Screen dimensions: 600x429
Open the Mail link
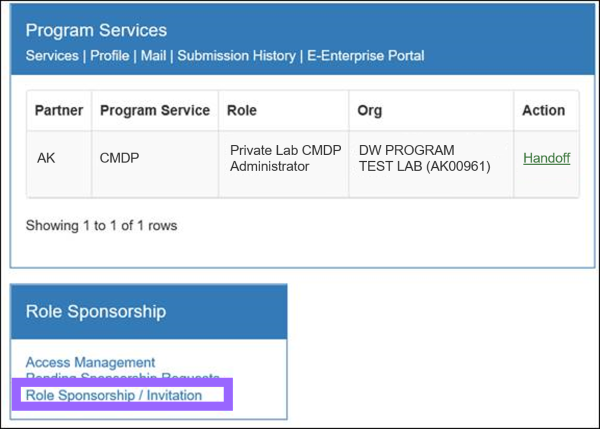(153, 55)
